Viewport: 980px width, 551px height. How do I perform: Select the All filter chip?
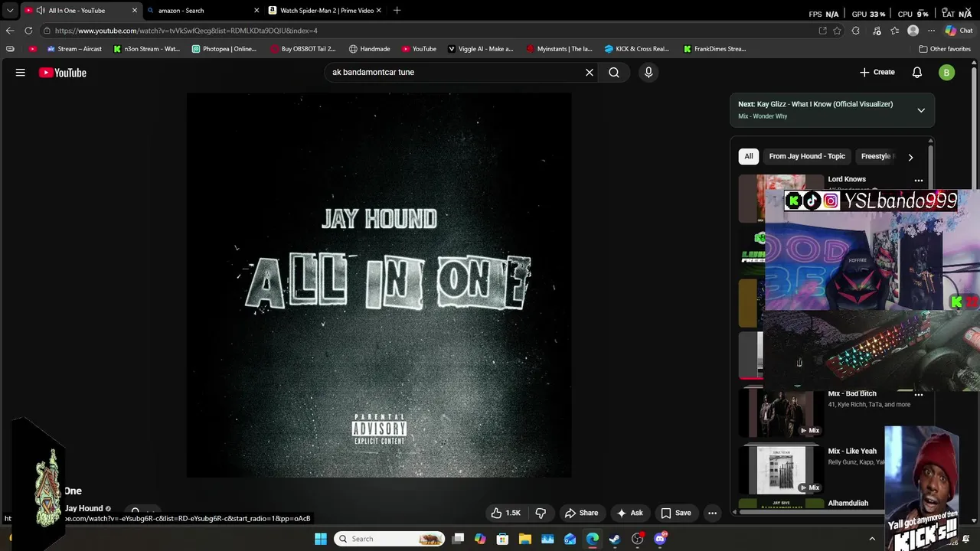[749, 156]
